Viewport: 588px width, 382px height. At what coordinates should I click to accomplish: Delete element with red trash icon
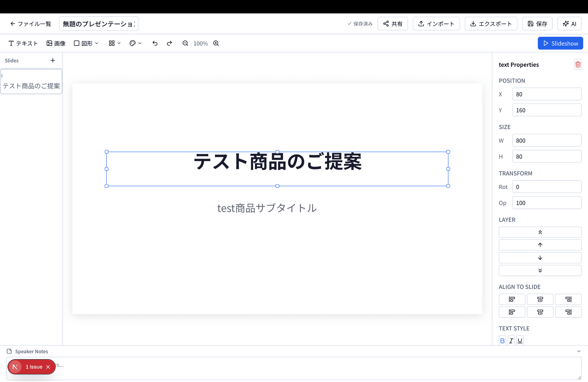pyautogui.click(x=578, y=65)
